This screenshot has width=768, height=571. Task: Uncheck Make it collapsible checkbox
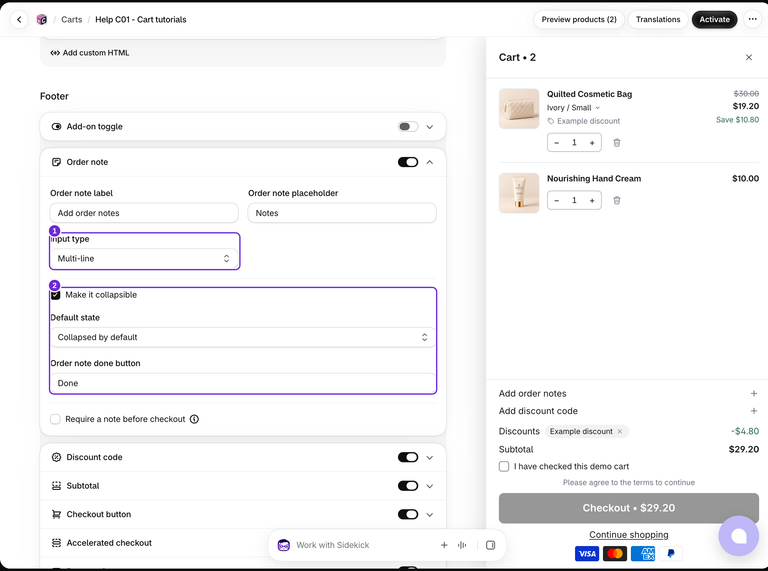pos(55,295)
